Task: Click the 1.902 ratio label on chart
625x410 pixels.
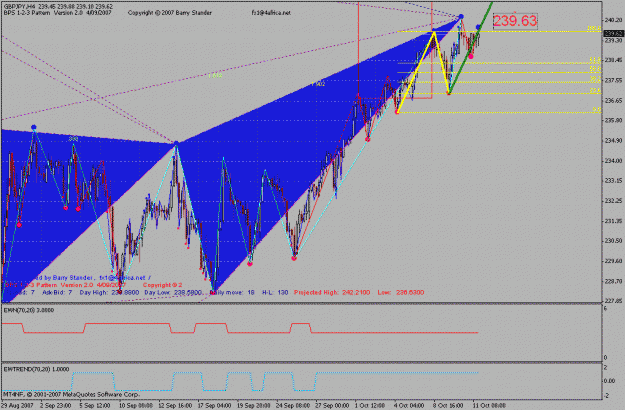Action: point(318,84)
